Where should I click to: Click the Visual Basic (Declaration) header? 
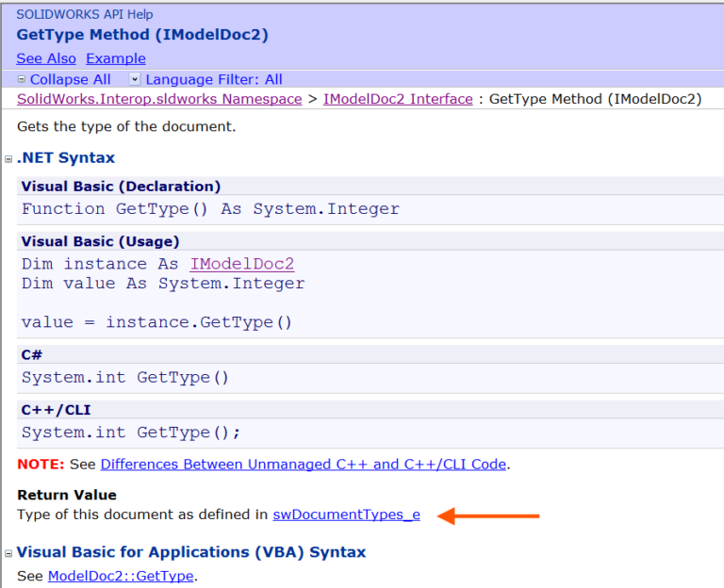click(x=121, y=187)
